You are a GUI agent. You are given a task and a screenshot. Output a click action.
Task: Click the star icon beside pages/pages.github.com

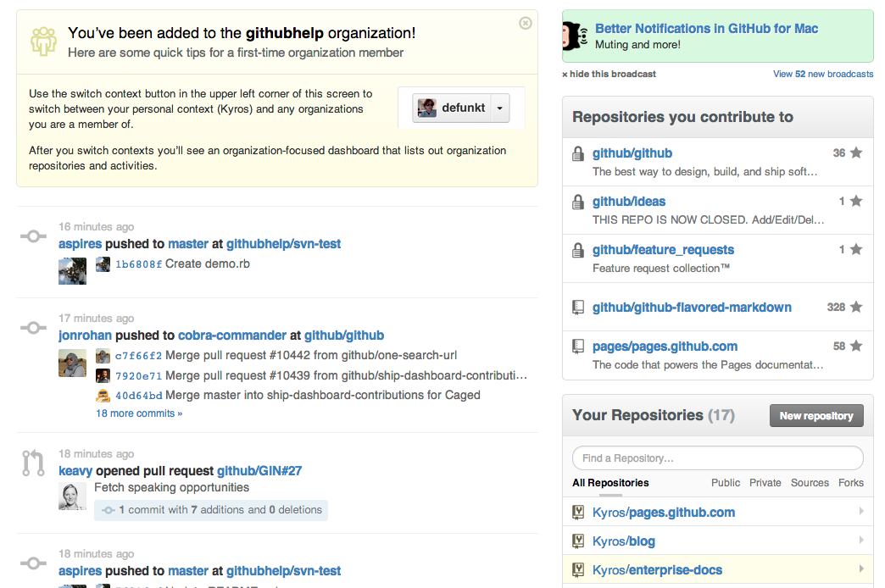pyautogui.click(x=855, y=346)
